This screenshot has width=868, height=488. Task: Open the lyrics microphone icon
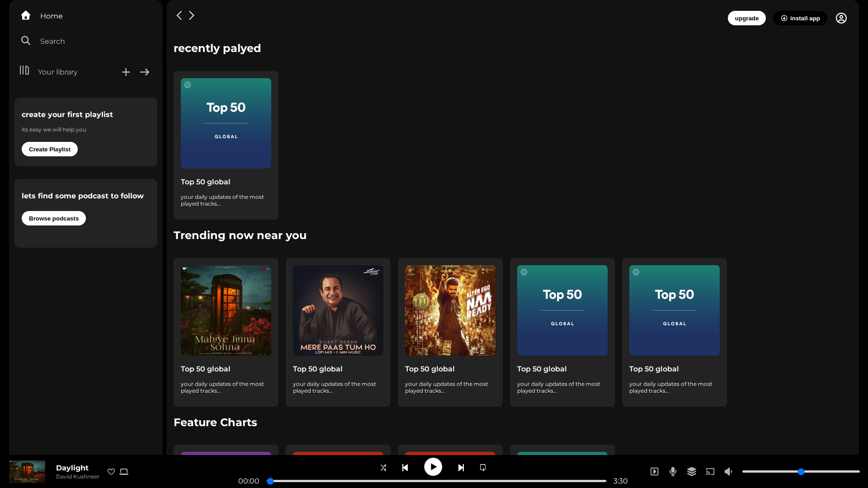coord(673,472)
